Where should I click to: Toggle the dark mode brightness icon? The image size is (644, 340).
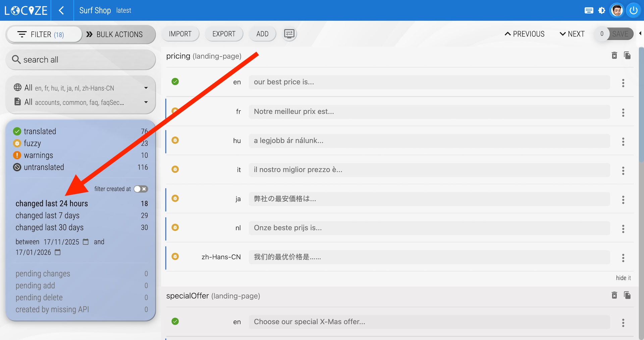click(x=602, y=10)
